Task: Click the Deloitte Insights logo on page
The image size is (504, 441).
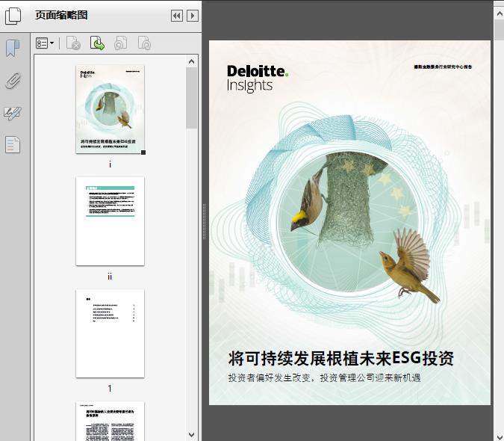Action: point(257,78)
